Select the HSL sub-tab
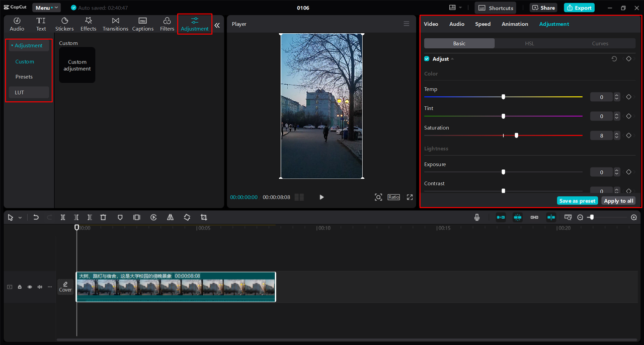Screen dimensions: 644x345 [x=529, y=43]
